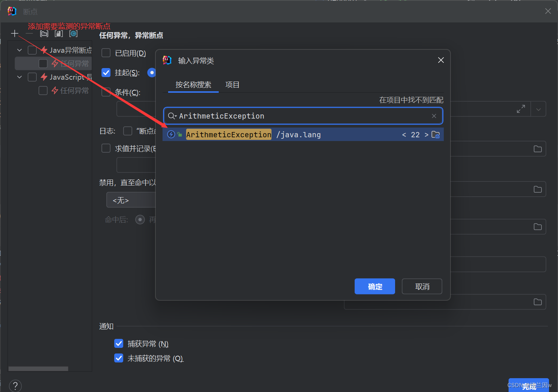Viewport: 558px width, 392px height.
Task: Add a new breakpoint with the plus icon
Action: click(x=15, y=34)
